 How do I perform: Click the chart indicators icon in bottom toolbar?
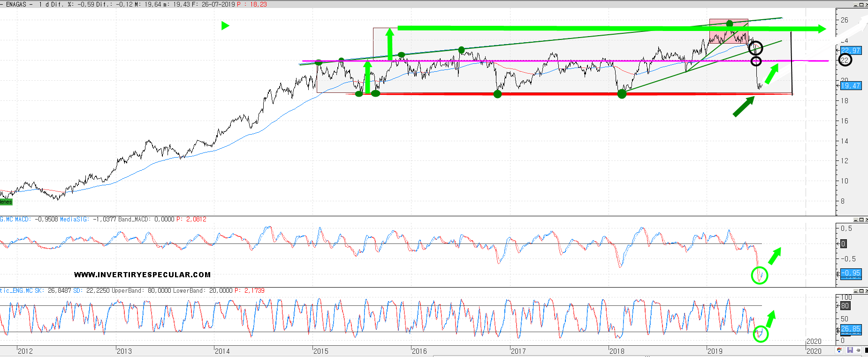(x=839, y=350)
